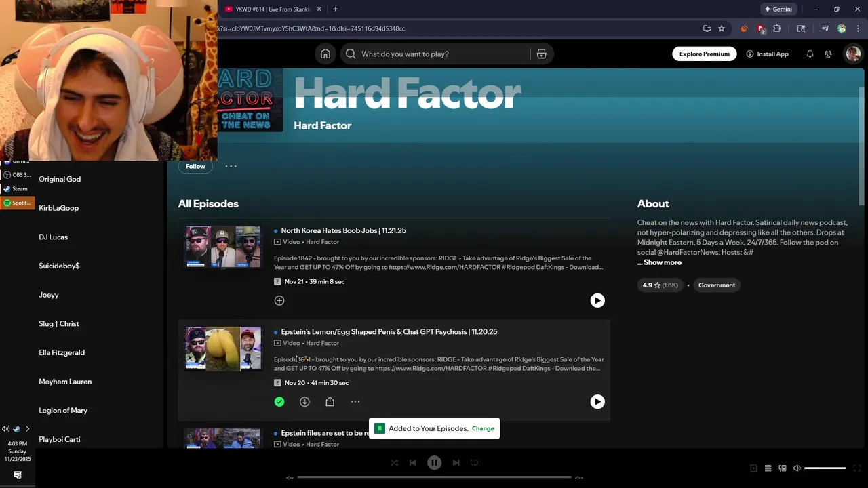Share the Epstein's Lemon/Egg episode

coord(330,402)
